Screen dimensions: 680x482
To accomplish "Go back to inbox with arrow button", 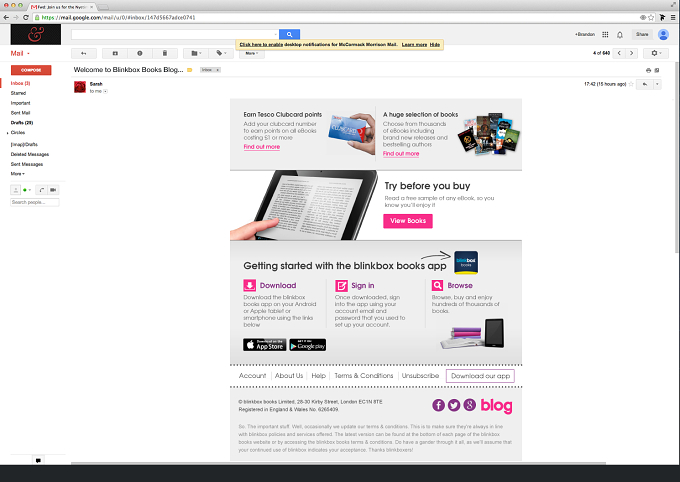I will 84,53.
